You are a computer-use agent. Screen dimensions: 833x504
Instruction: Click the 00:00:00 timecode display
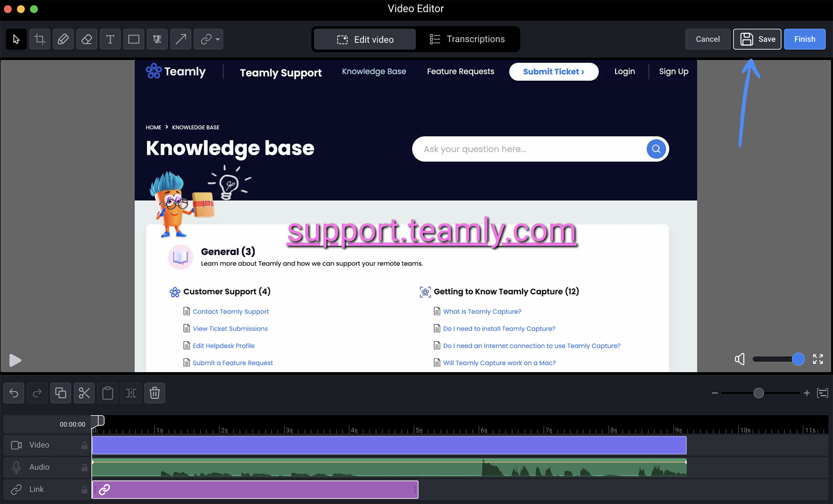[x=73, y=424]
